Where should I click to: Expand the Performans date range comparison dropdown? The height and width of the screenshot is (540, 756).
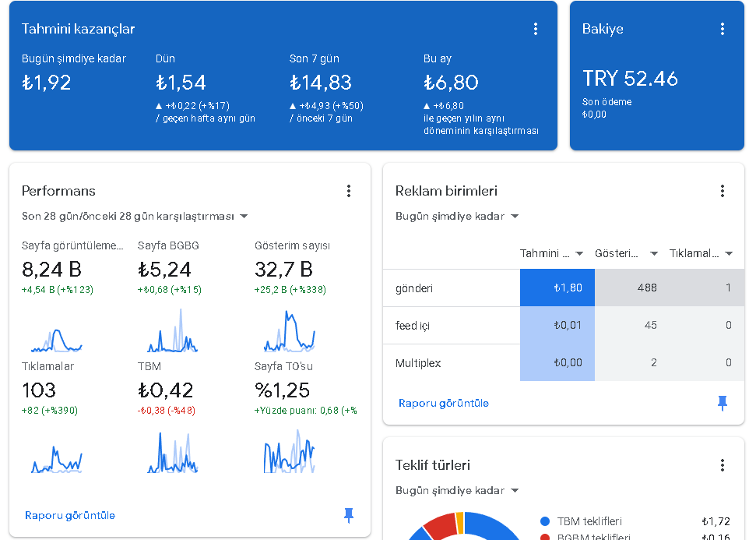click(x=135, y=216)
